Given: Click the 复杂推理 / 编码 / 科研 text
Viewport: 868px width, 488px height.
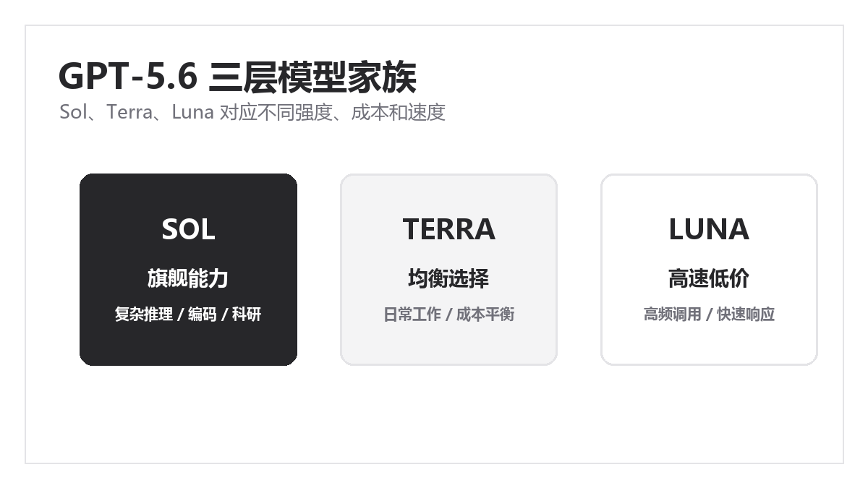Looking at the screenshot, I should (188, 314).
